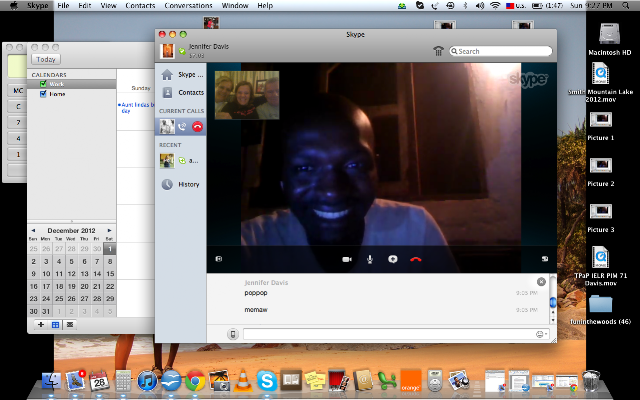Click the add calendar plus button
640x400 pixels.
pos(41,325)
